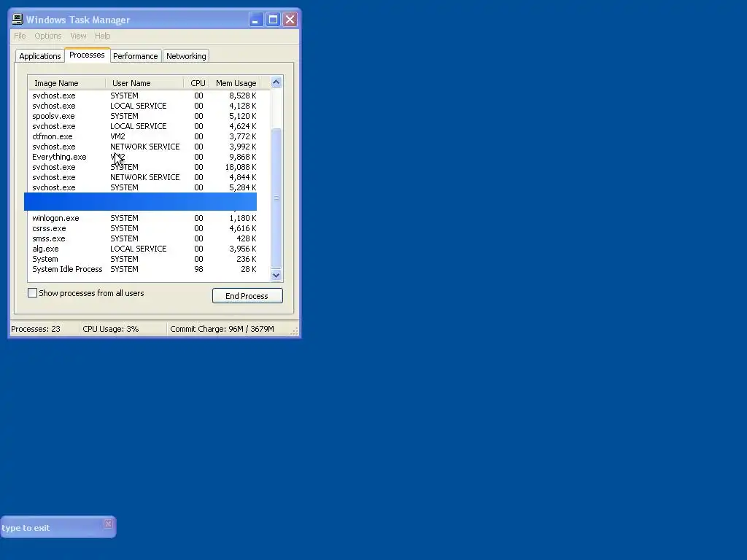Sort by Image Name column header
This screenshot has width=747, height=560.
(x=66, y=83)
